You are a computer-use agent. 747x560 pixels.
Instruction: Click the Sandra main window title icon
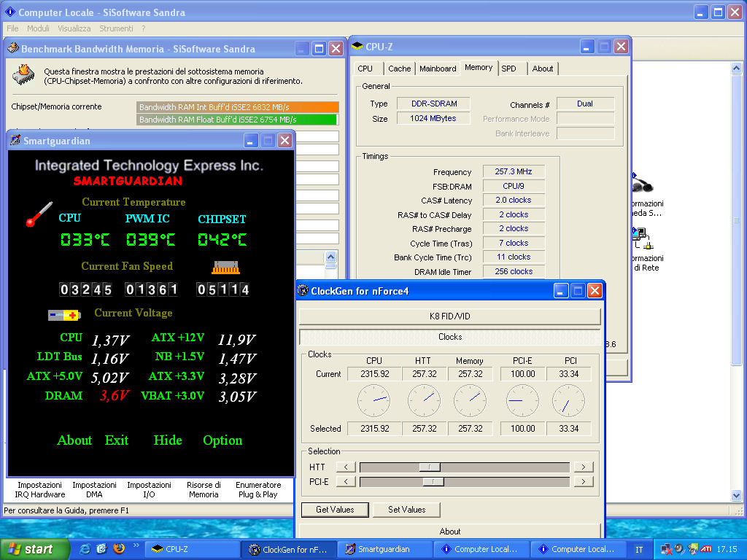tap(9, 12)
